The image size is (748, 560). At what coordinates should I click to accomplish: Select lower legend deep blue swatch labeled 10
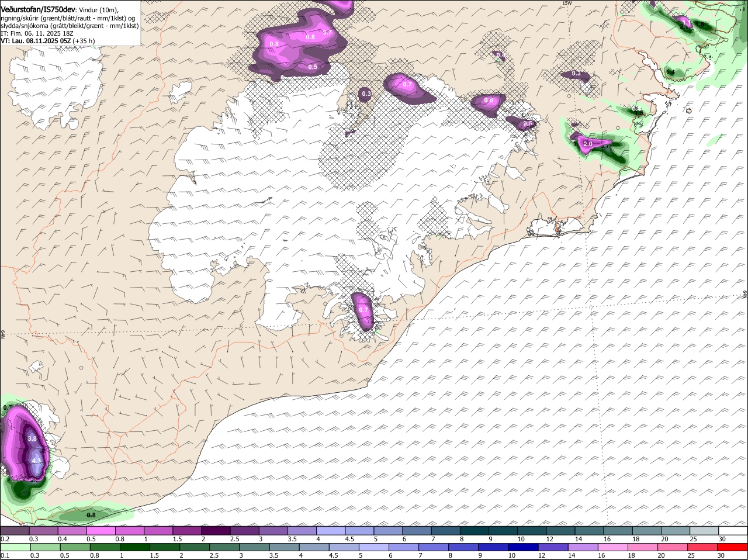pos(524,548)
